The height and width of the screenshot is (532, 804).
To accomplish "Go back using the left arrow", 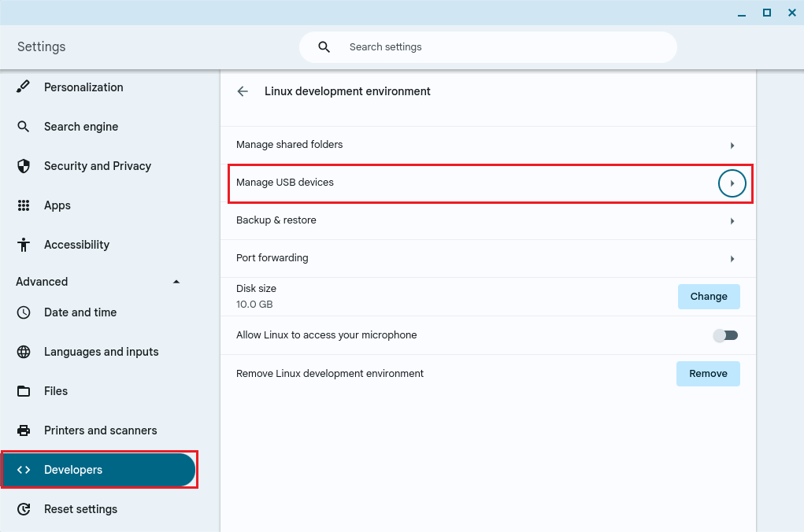I will [243, 91].
